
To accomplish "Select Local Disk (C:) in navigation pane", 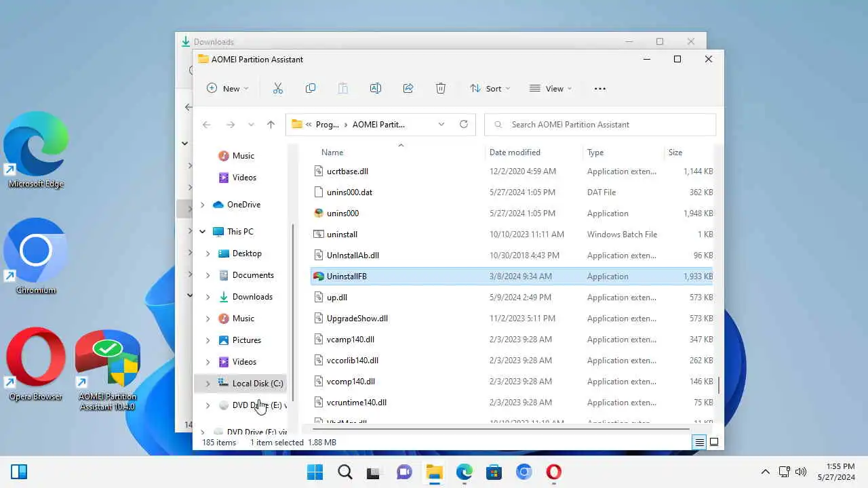I will point(241,384).
